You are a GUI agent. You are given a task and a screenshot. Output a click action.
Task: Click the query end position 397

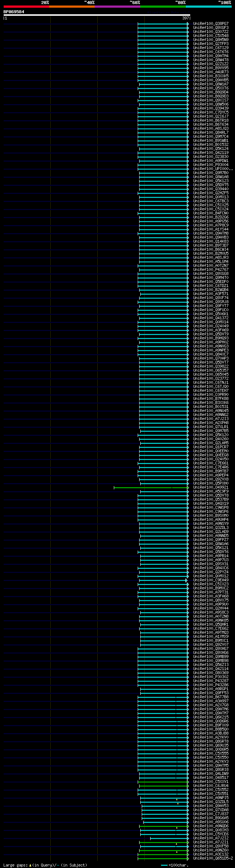coord(185,18)
